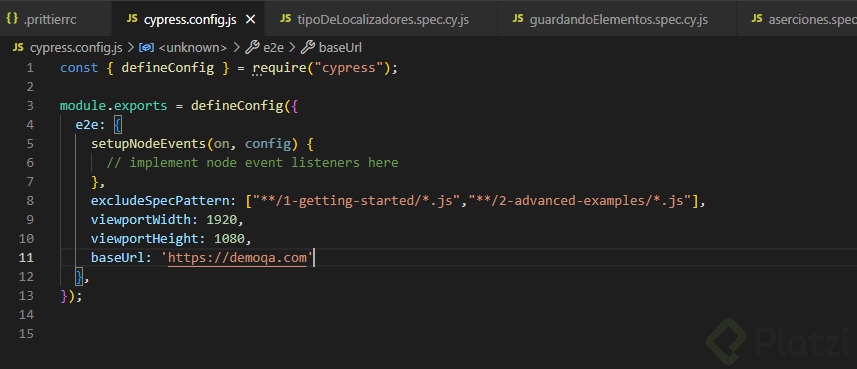Click line number 4 in the gutter

30,125
